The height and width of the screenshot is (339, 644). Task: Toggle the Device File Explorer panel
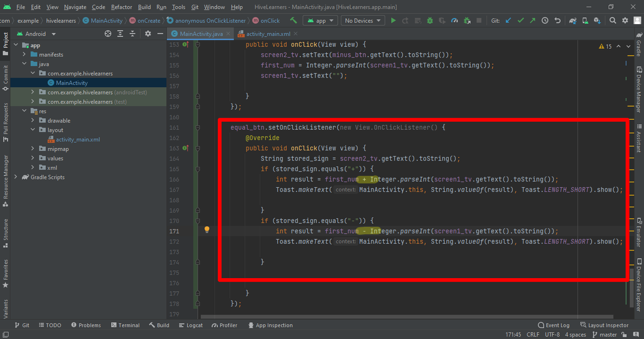point(638,285)
